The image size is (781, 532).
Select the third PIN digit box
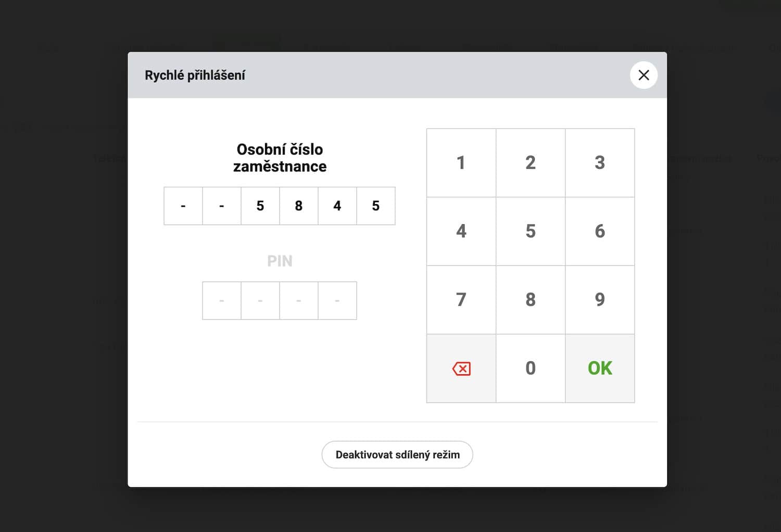[299, 301]
